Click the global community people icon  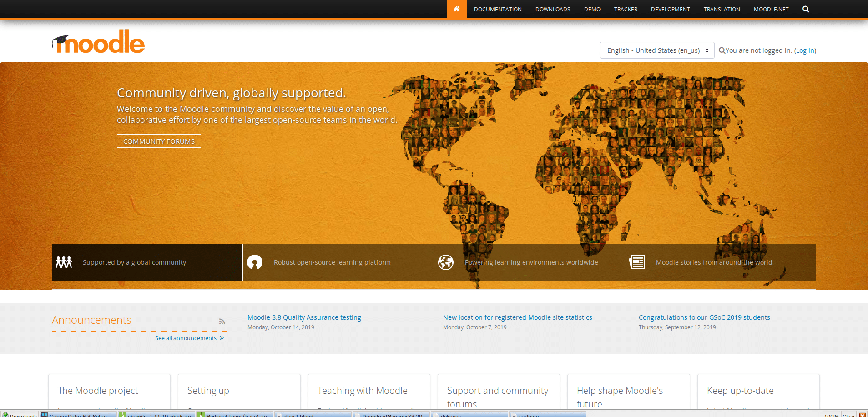pyautogui.click(x=64, y=262)
